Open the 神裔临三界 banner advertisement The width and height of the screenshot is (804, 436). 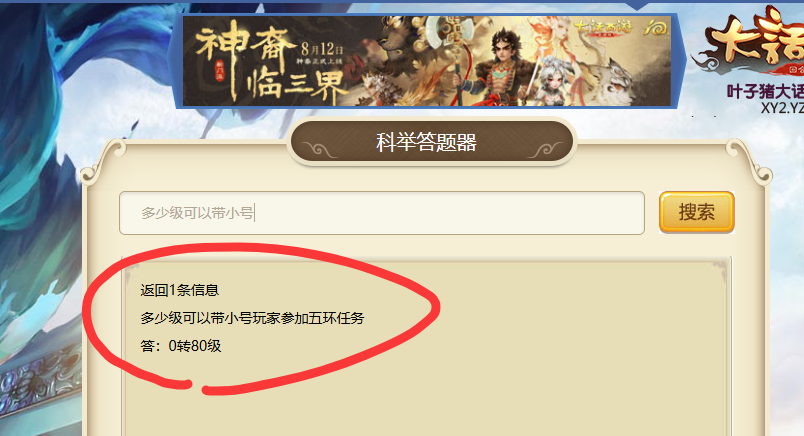(427, 61)
